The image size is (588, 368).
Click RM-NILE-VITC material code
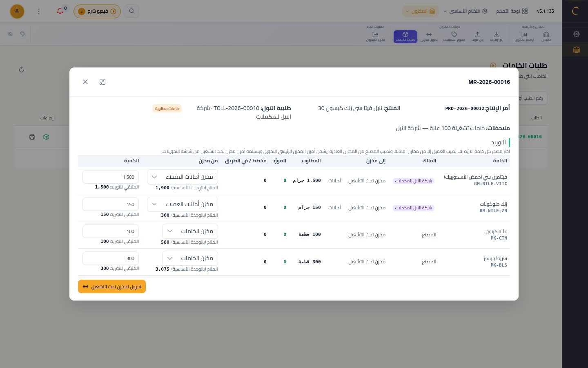(x=490, y=184)
